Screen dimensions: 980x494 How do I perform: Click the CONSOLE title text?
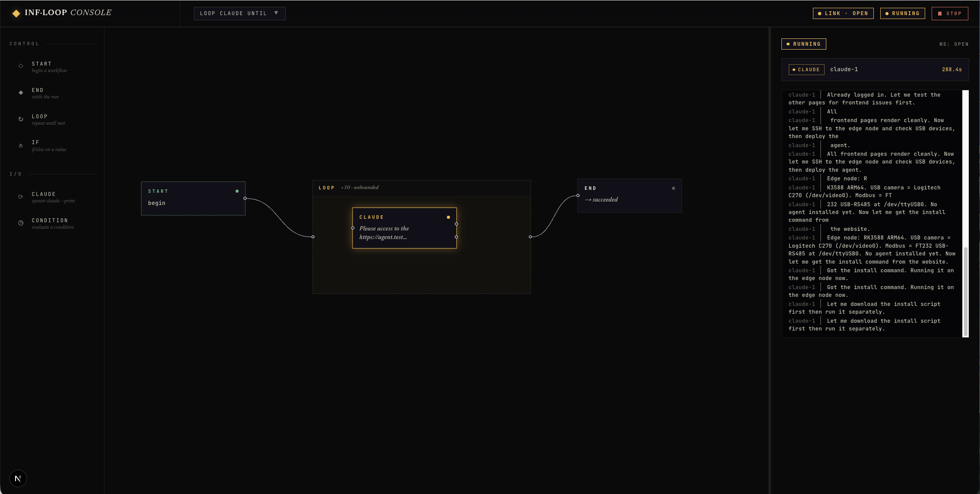[91, 13]
